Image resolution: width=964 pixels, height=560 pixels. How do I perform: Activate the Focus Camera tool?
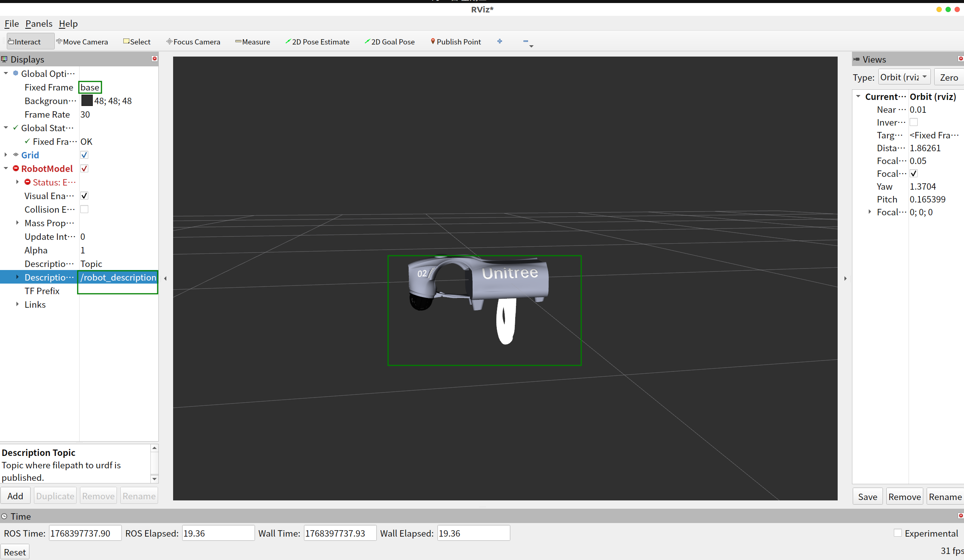click(x=193, y=42)
